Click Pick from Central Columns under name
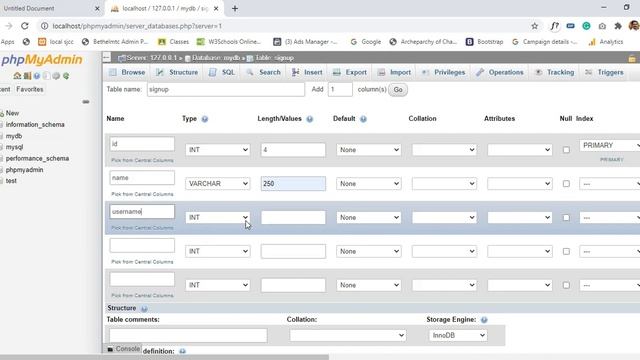The height and width of the screenshot is (360, 640). click(142, 194)
